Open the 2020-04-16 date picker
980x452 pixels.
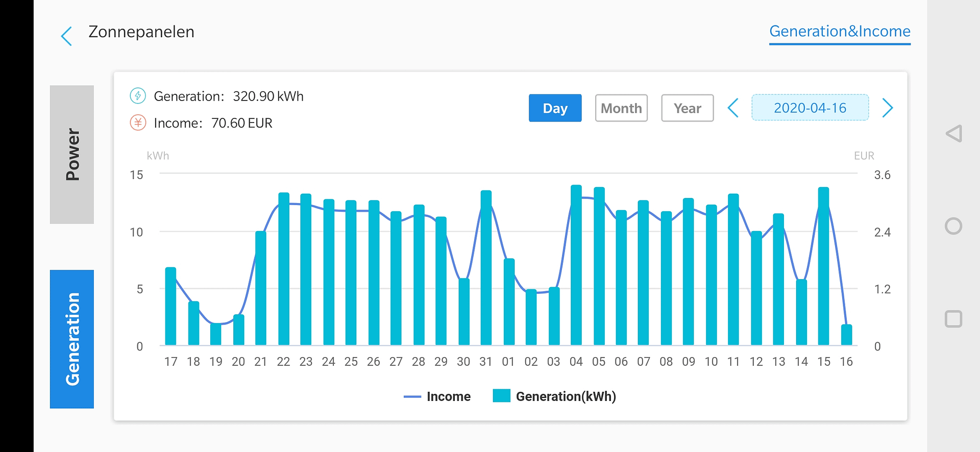point(810,108)
